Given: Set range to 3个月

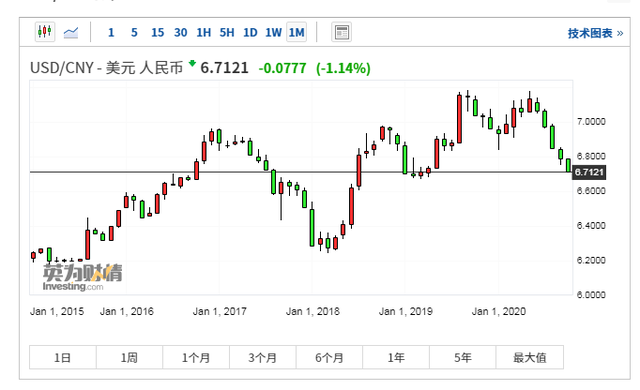Looking at the screenshot, I should pos(263,357).
